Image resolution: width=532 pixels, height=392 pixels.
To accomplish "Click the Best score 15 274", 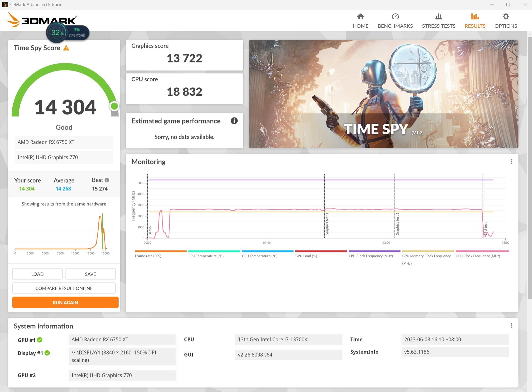I will 100,189.
